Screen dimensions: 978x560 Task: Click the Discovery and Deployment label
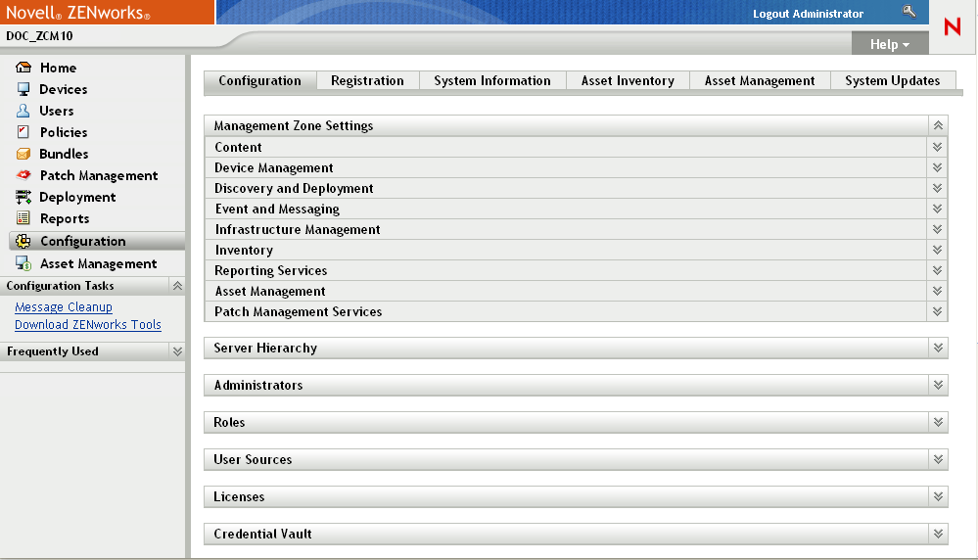(294, 188)
